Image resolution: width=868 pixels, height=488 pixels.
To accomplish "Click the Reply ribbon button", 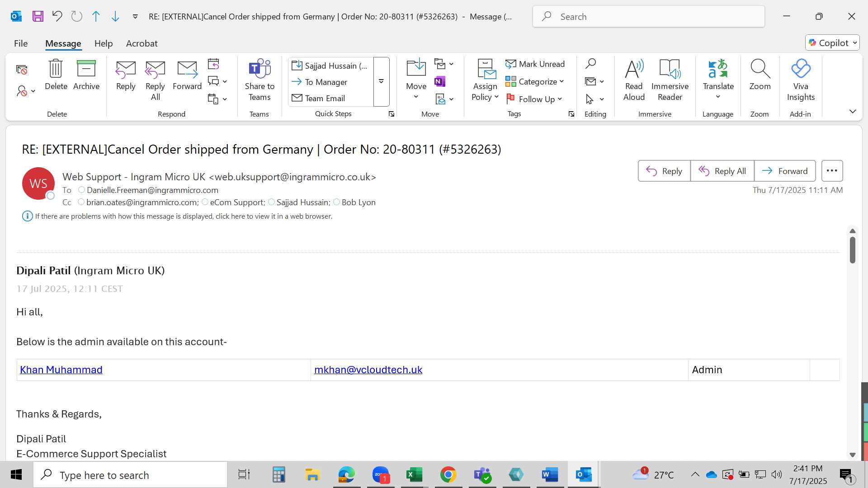I will tap(126, 75).
